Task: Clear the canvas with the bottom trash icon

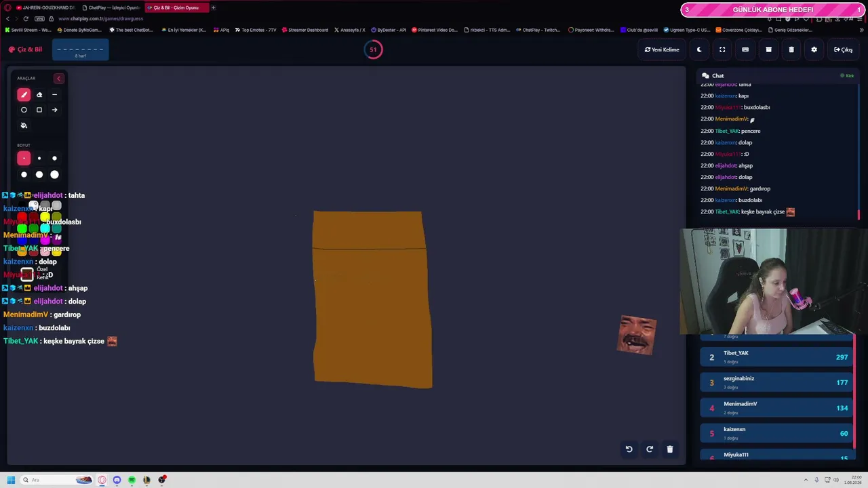Action: 670,449
